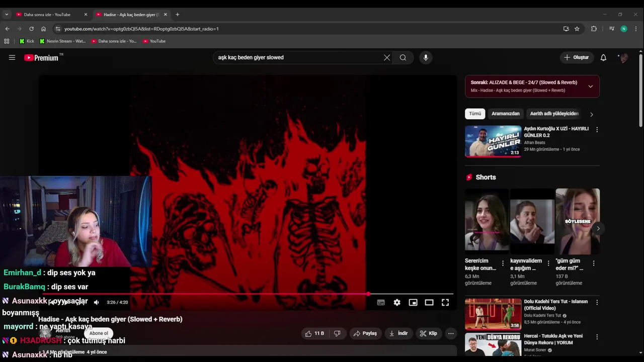Open options for the Islansın video
The height and width of the screenshot is (362, 644).
point(597,303)
